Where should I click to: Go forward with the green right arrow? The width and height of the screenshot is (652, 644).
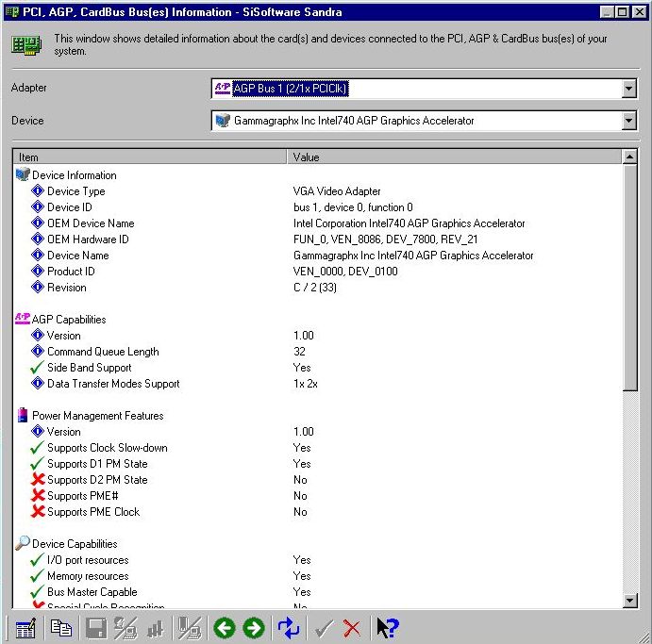point(254,628)
